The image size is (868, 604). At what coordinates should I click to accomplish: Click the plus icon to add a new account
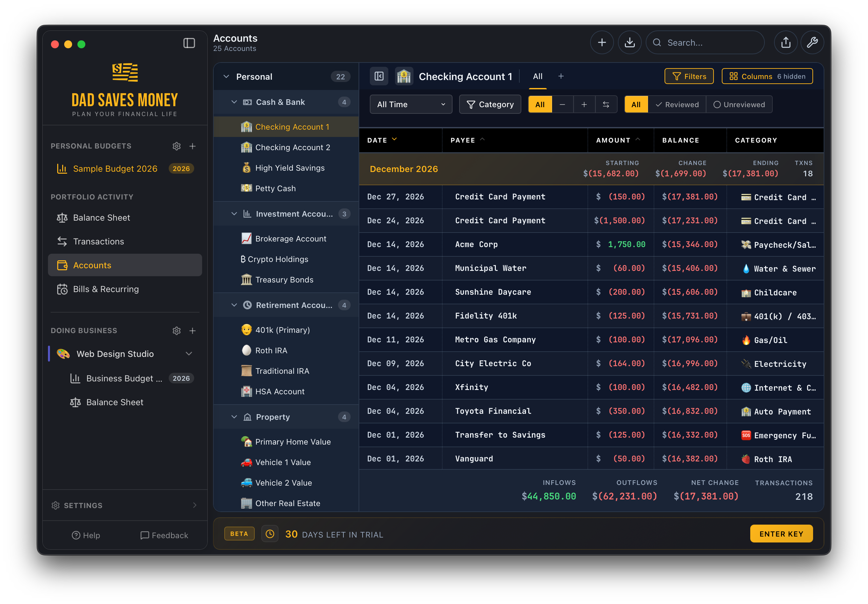coord(602,42)
